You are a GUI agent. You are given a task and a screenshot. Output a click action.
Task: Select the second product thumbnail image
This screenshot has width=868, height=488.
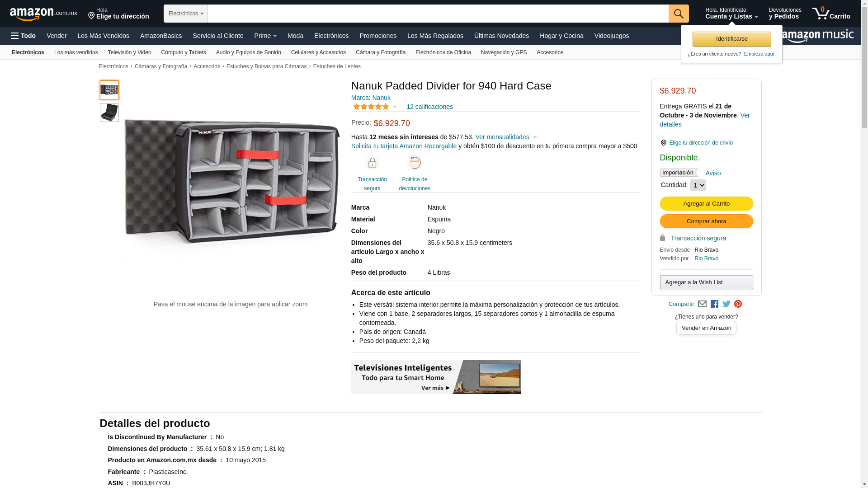109,113
